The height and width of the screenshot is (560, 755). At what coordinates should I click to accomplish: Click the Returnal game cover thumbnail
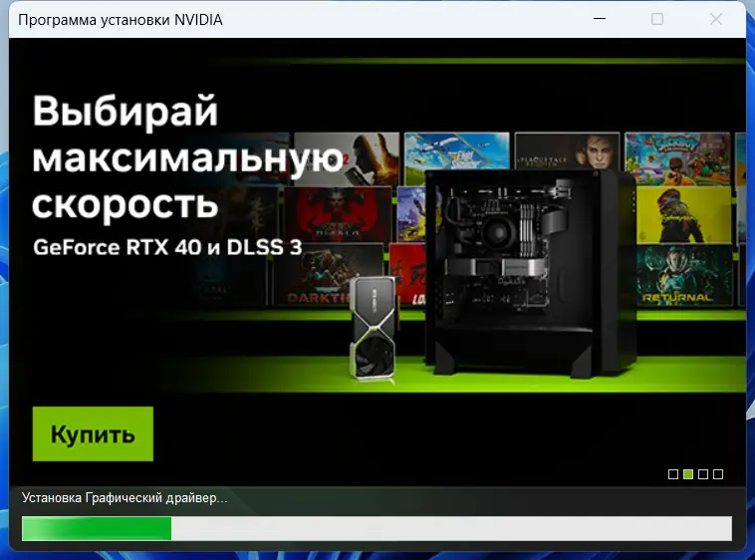[683, 276]
